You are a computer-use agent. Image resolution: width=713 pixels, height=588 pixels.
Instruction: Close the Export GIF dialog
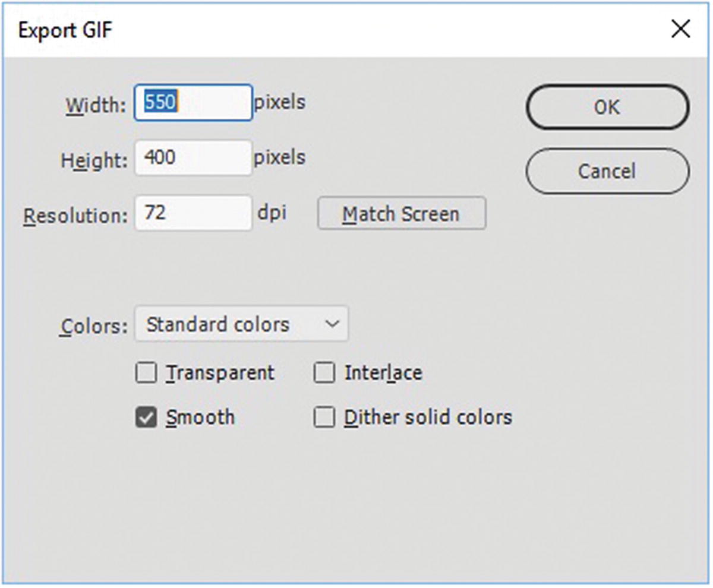[x=680, y=29]
